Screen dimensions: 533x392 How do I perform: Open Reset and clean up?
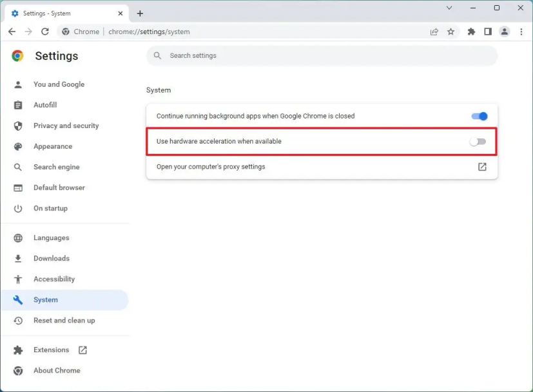pos(64,321)
